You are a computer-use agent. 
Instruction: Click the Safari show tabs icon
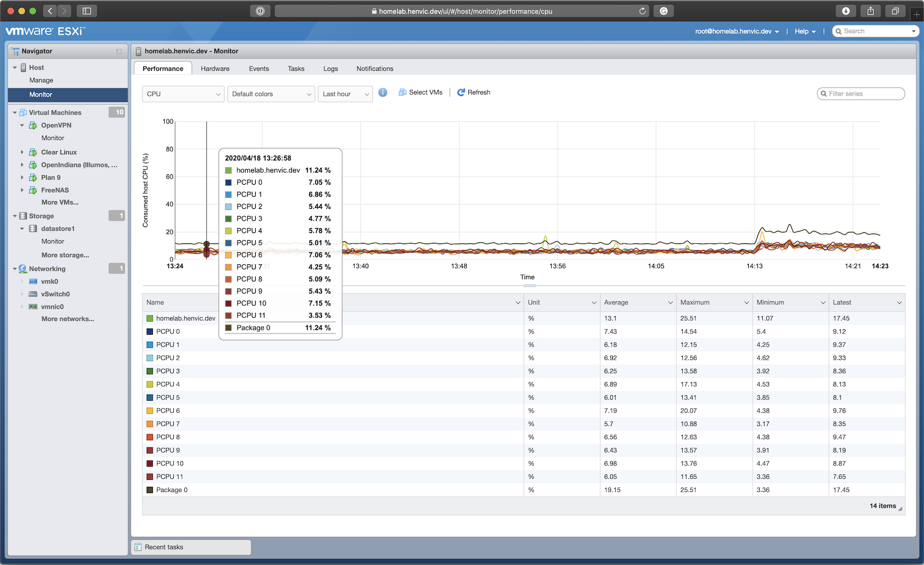pyautogui.click(x=895, y=11)
